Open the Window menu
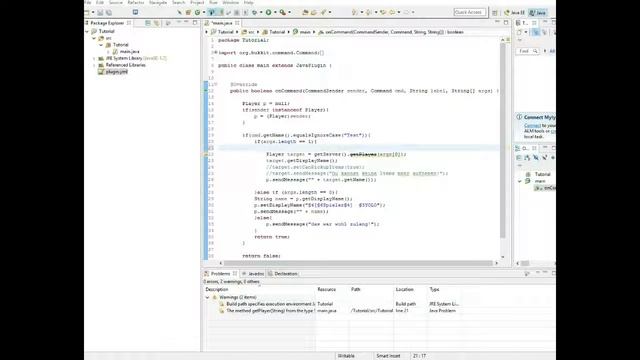Screen dimensions: 640x360 (231, 2)
